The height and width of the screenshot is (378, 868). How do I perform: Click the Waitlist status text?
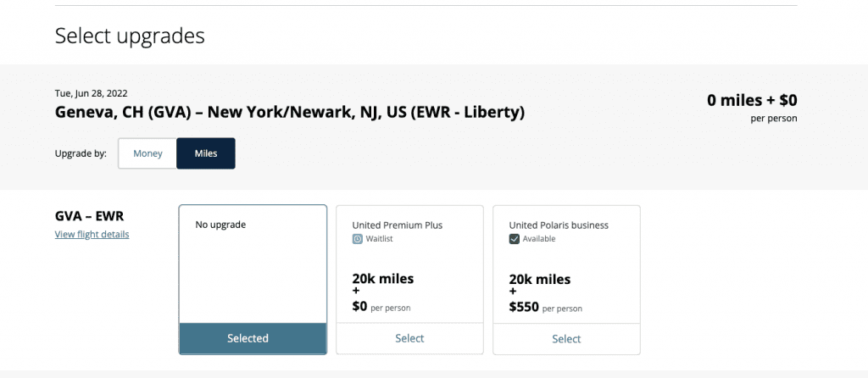coord(379,239)
